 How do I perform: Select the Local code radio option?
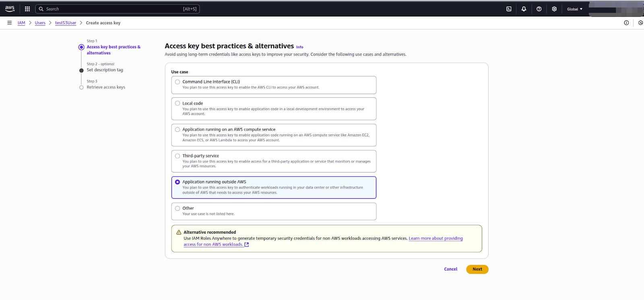pyautogui.click(x=178, y=103)
